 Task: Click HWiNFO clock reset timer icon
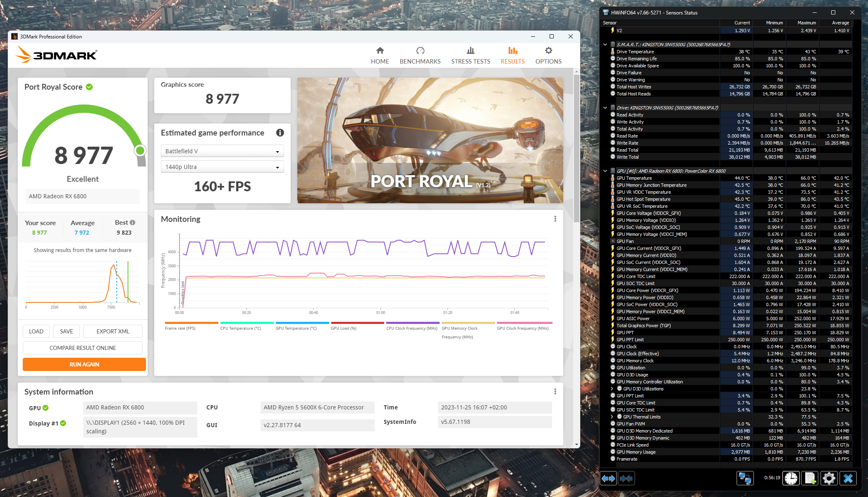click(791, 478)
